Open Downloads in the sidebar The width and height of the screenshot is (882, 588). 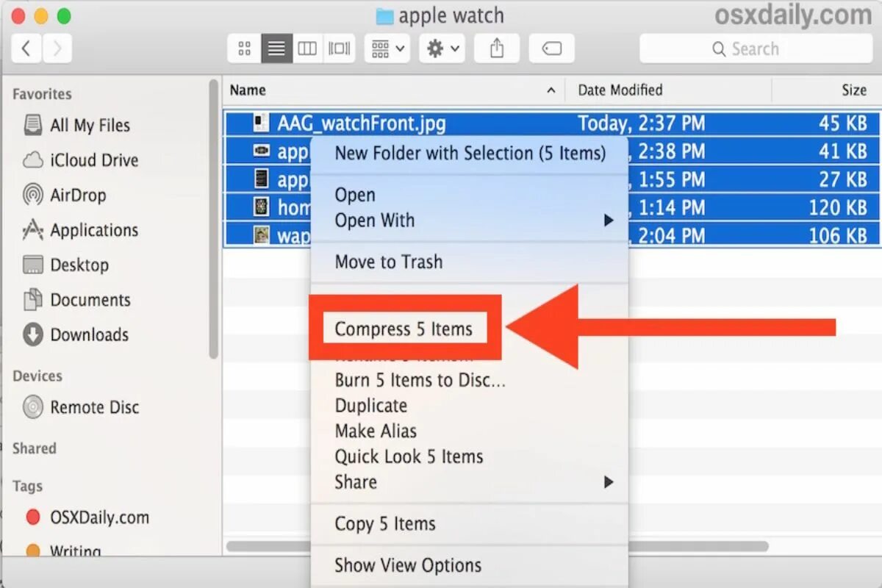(76, 334)
